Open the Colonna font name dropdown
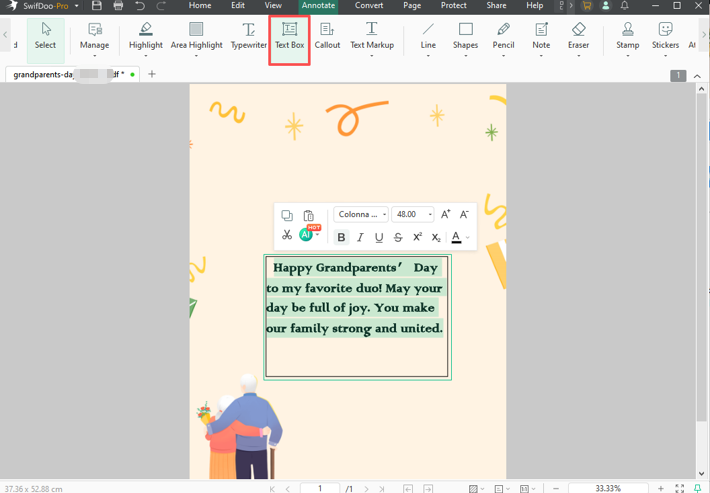The image size is (710, 493). (x=360, y=214)
